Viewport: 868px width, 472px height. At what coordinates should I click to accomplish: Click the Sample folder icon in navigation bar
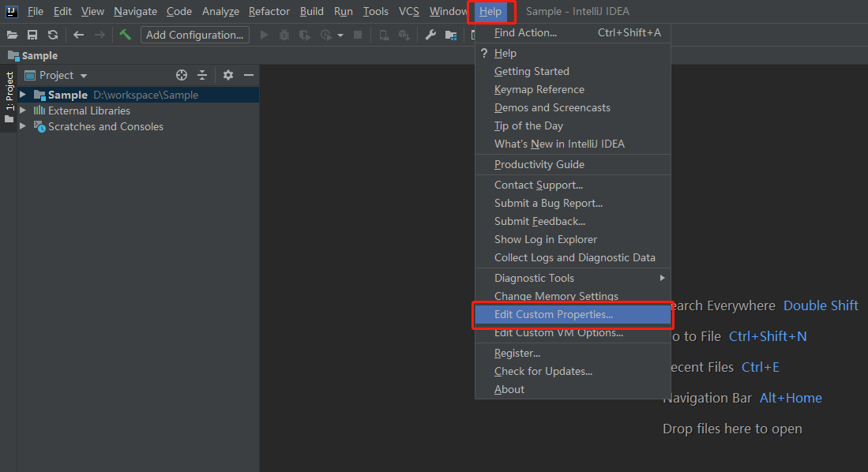(x=13, y=55)
